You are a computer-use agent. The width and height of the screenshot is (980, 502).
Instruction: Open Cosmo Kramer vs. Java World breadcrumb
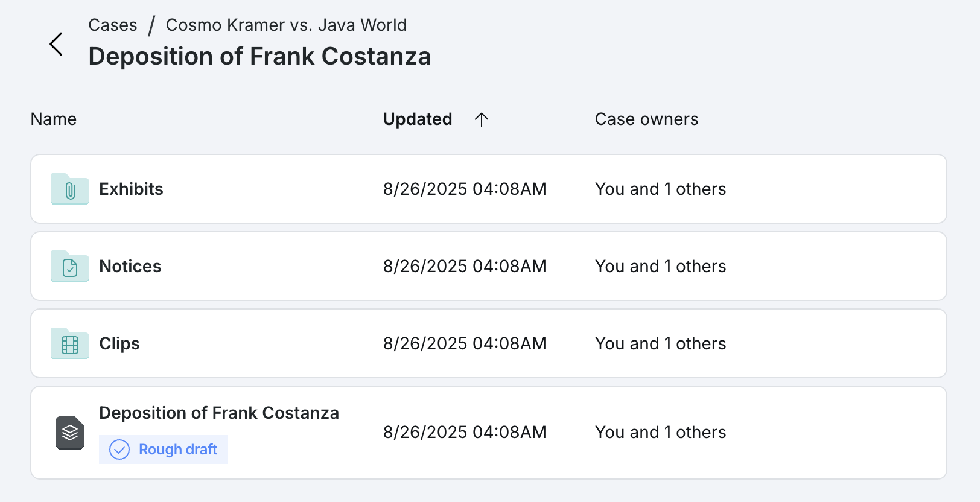pos(286,25)
